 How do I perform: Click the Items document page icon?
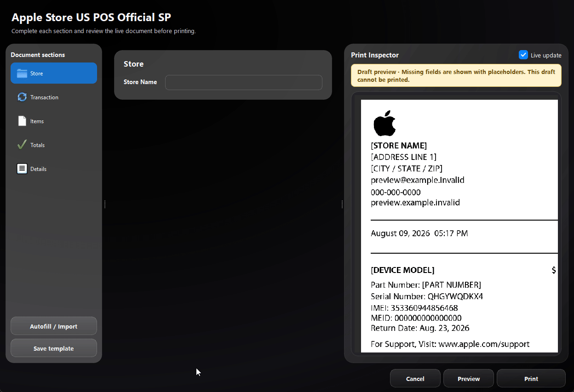click(x=22, y=121)
